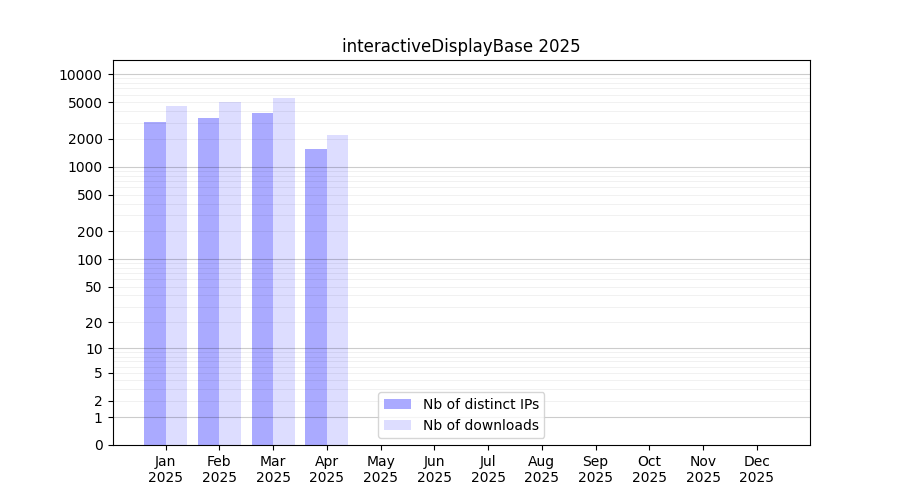This screenshot has height=500, width=900.
Task: Click the Mar 2025 downloads bar
Action: (284, 271)
